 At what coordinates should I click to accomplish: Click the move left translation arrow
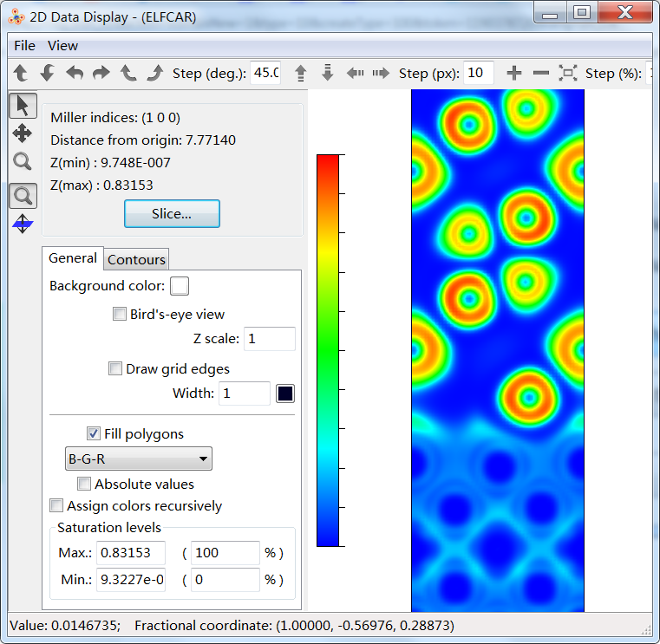tap(355, 73)
